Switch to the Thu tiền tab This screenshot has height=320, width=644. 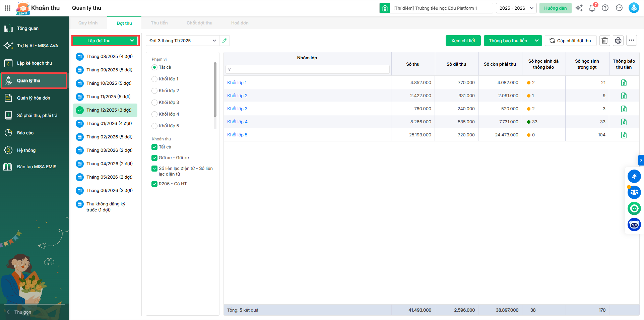pyautogui.click(x=159, y=23)
